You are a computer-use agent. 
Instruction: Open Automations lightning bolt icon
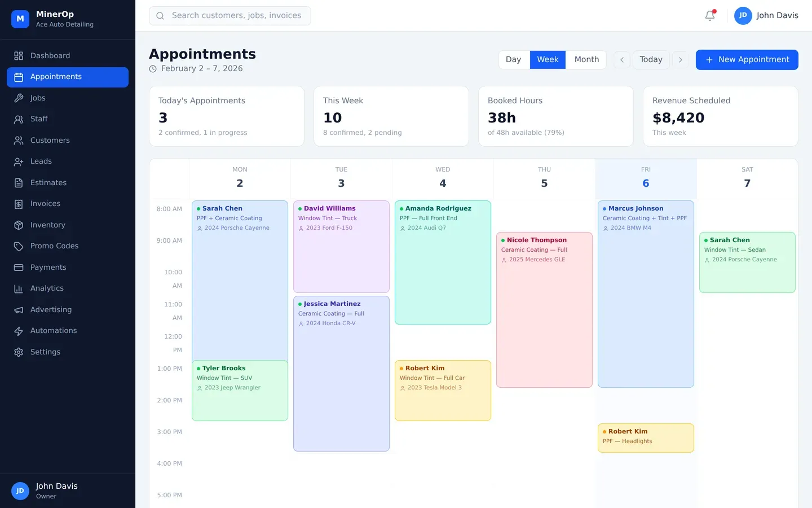[19, 331]
